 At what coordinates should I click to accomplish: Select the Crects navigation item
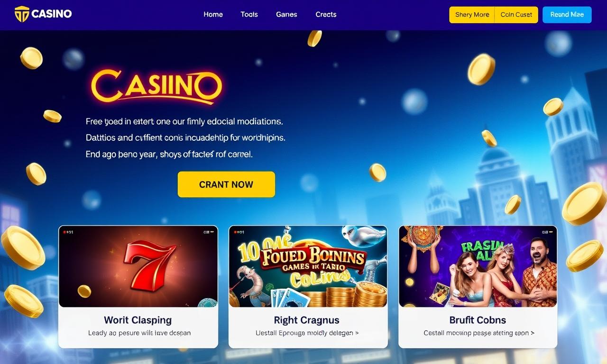326,14
